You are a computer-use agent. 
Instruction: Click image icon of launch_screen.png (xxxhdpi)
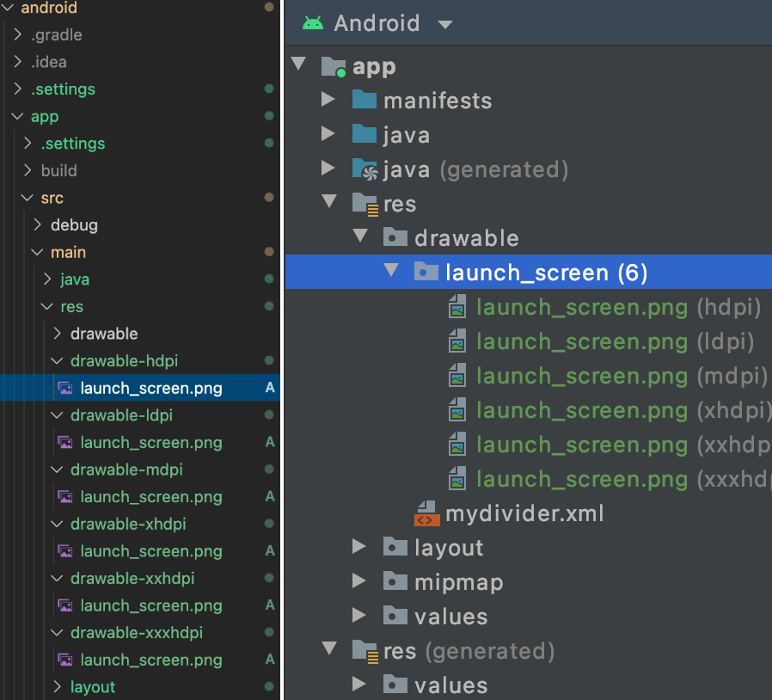tap(457, 479)
